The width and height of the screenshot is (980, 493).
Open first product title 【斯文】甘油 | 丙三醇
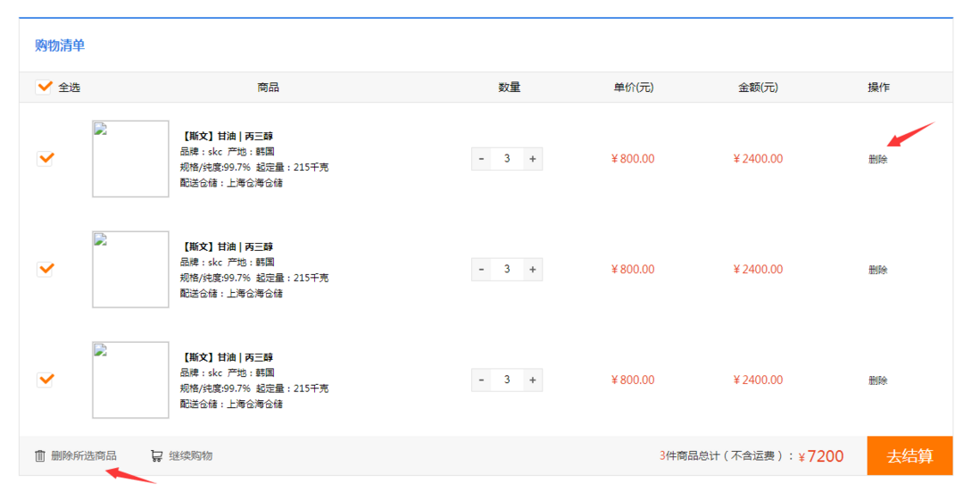(x=226, y=137)
